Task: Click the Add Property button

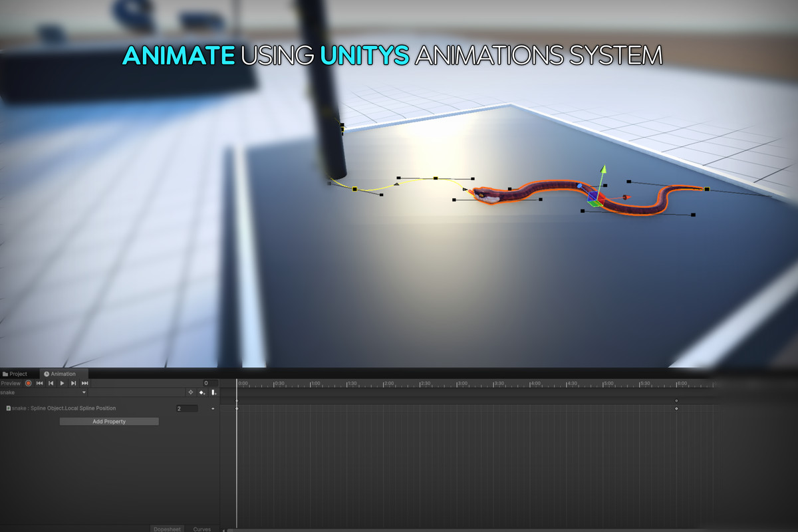Action: point(109,422)
